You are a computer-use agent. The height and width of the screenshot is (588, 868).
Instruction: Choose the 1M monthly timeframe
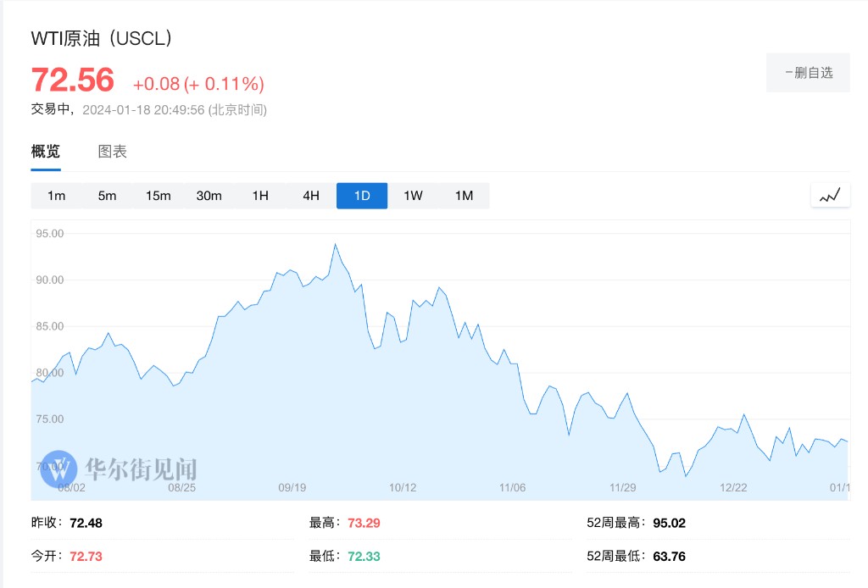tap(464, 196)
